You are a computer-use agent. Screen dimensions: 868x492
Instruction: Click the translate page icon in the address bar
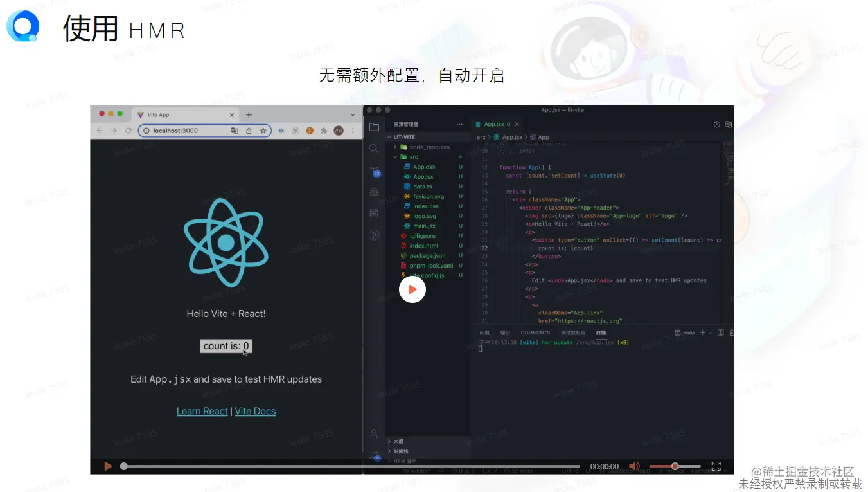coord(235,131)
